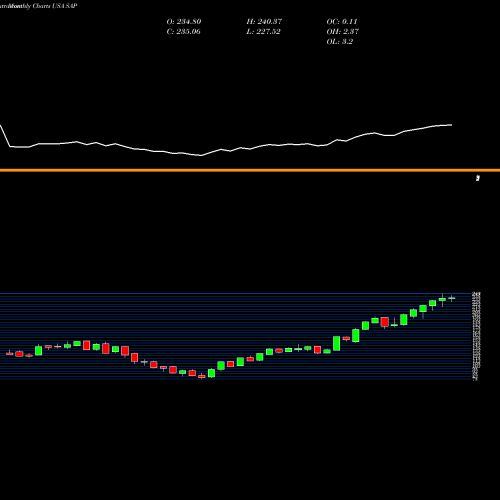Select the OH: 2.37 reading
This screenshot has width=500, height=500.
[x=342, y=32]
